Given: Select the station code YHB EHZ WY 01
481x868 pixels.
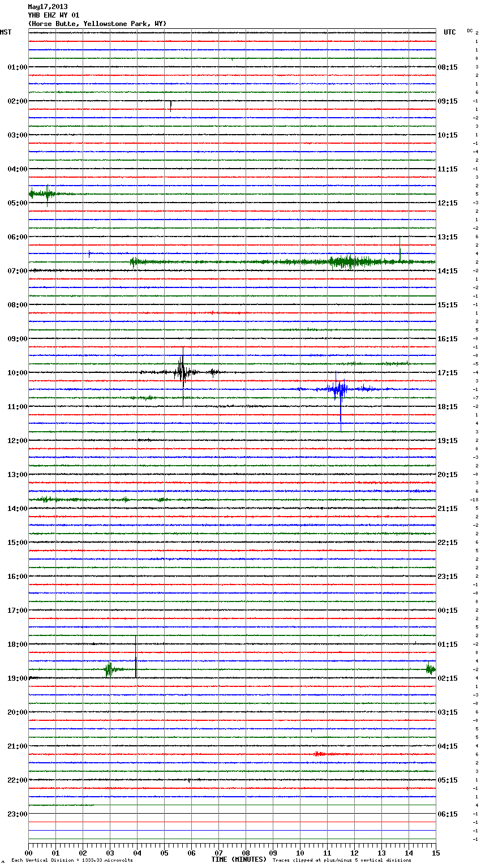Looking at the screenshot, I should click(x=54, y=15).
